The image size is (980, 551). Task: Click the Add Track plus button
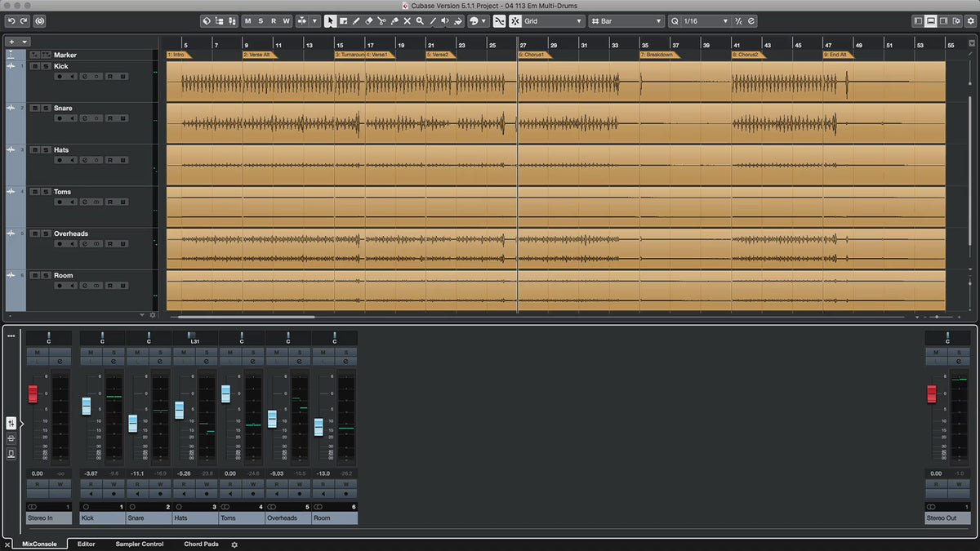tap(11, 41)
